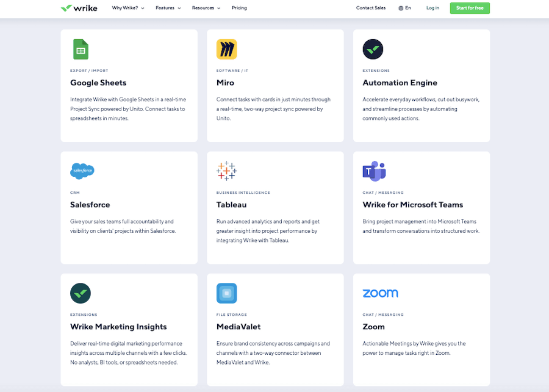Screen dimensions: 549x392
Task: Expand the Resources dropdown chevron
Action: click(219, 9)
